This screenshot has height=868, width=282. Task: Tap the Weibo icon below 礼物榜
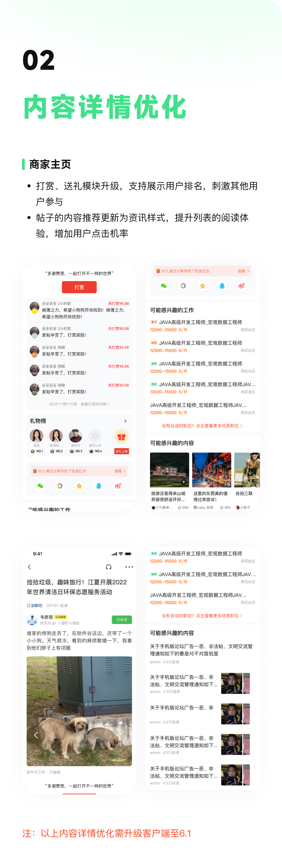click(118, 486)
